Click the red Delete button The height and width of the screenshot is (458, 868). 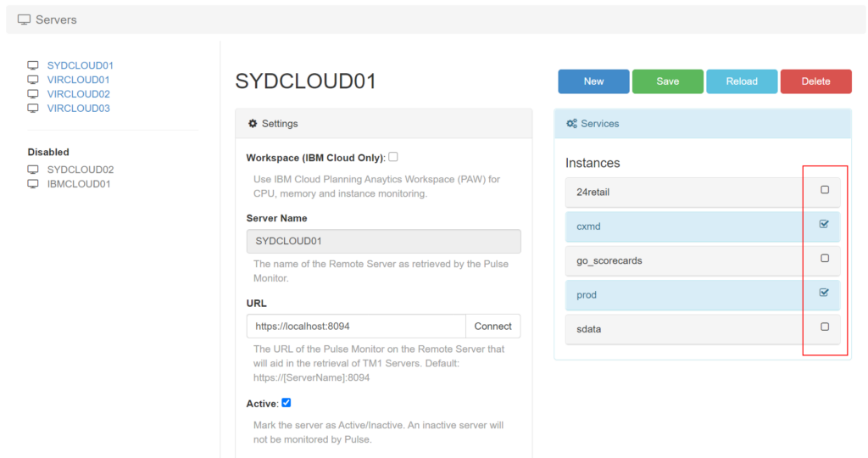[x=815, y=81]
